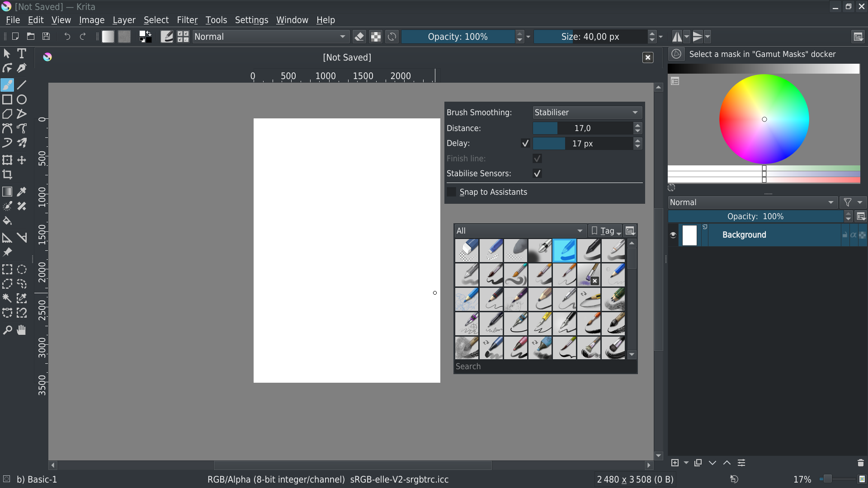Open the Settings menu
Image resolution: width=868 pixels, height=488 pixels.
pyautogui.click(x=251, y=20)
